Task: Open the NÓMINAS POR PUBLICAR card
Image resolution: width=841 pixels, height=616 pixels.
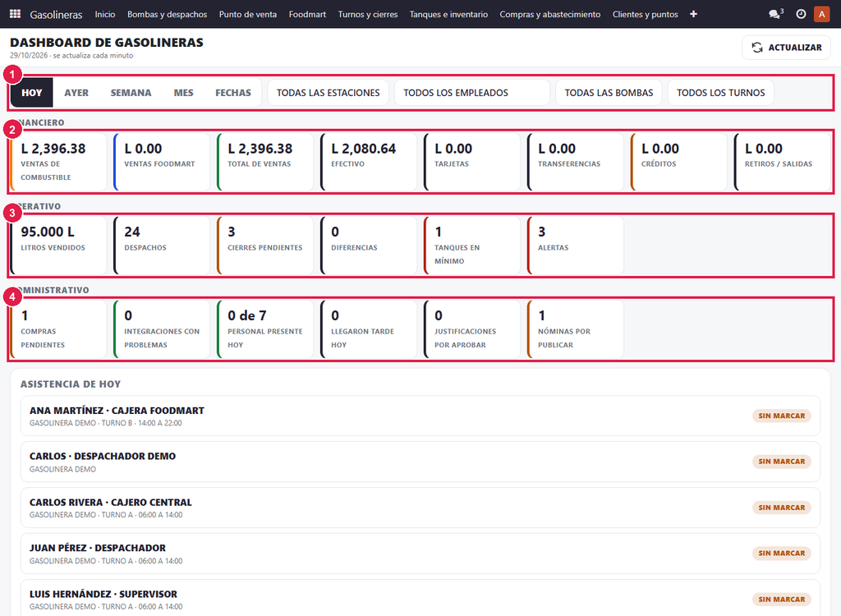Action: pyautogui.click(x=576, y=329)
